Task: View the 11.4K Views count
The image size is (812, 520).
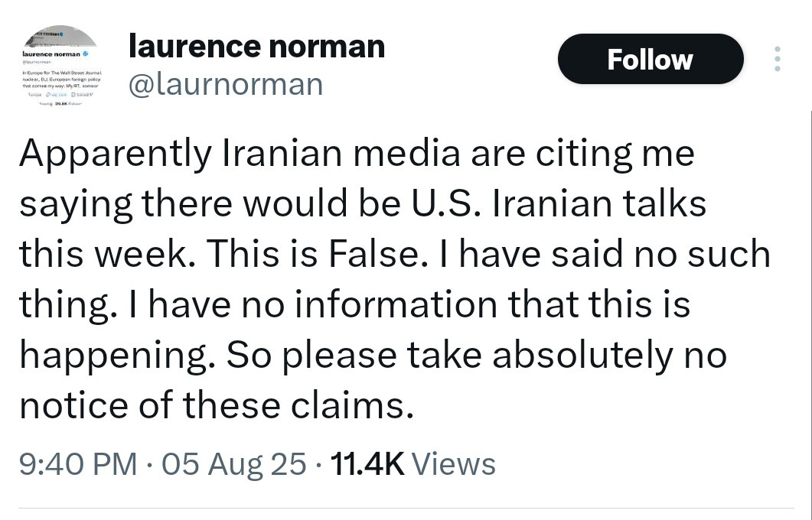Action: coord(366,464)
